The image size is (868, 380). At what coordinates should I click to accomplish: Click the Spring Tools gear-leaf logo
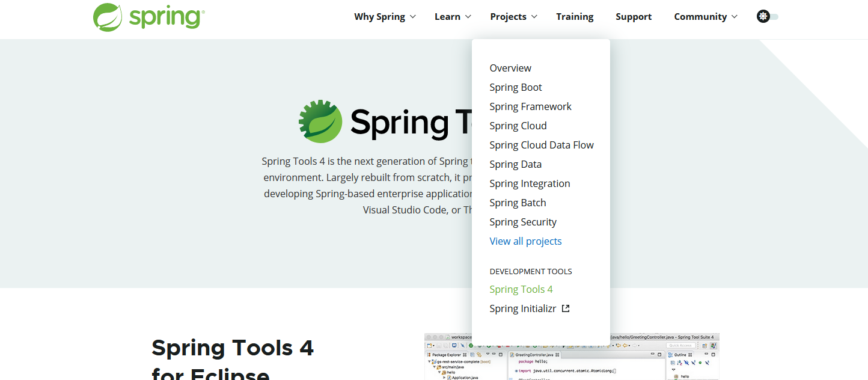coord(320,121)
